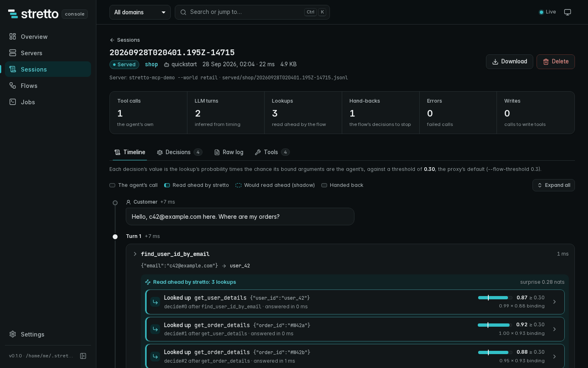Expand get_user_details lookup row chevron
The width and height of the screenshot is (588, 368).
[554, 302]
